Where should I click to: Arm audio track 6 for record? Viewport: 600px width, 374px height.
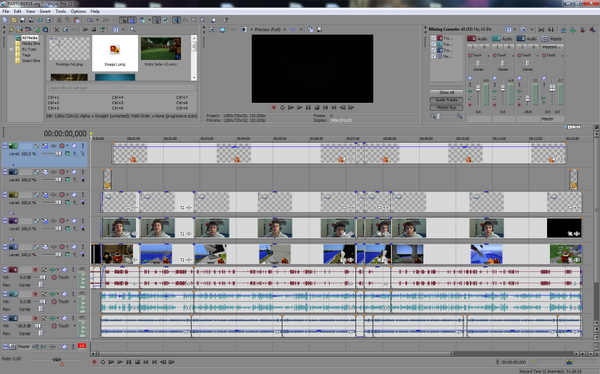point(35,270)
